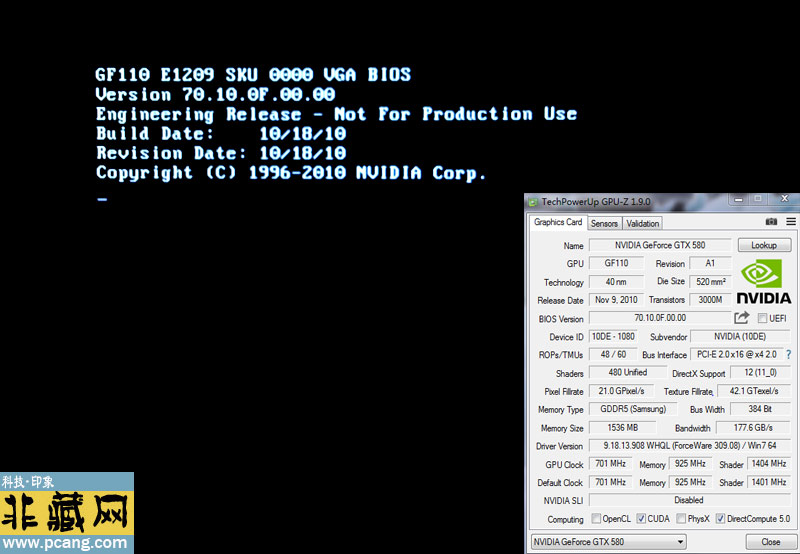800x554 pixels.
Task: Open the NVIDIA GeForce GTX 580 dropdown
Action: click(x=608, y=542)
